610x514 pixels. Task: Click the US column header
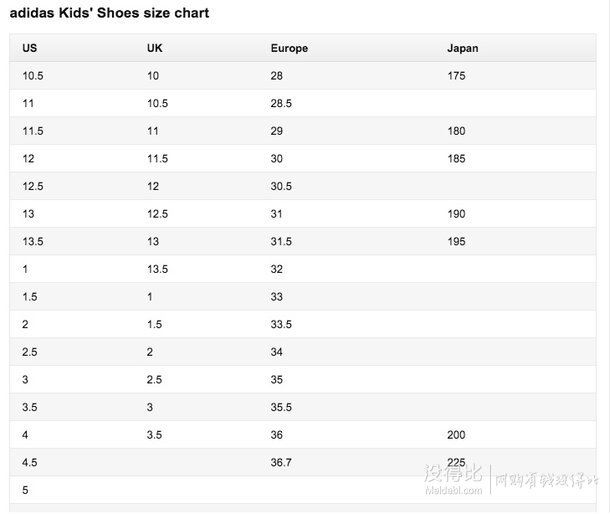click(30, 48)
